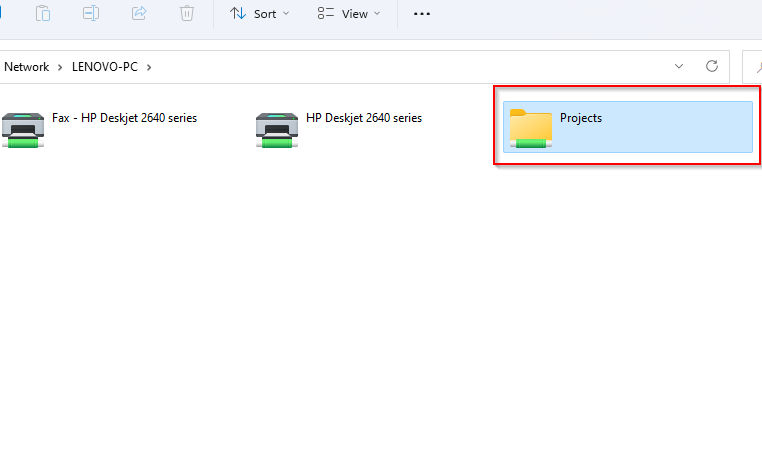This screenshot has width=762, height=462.
Task: Click the Rename icon in toolbar
Action: 91,14
